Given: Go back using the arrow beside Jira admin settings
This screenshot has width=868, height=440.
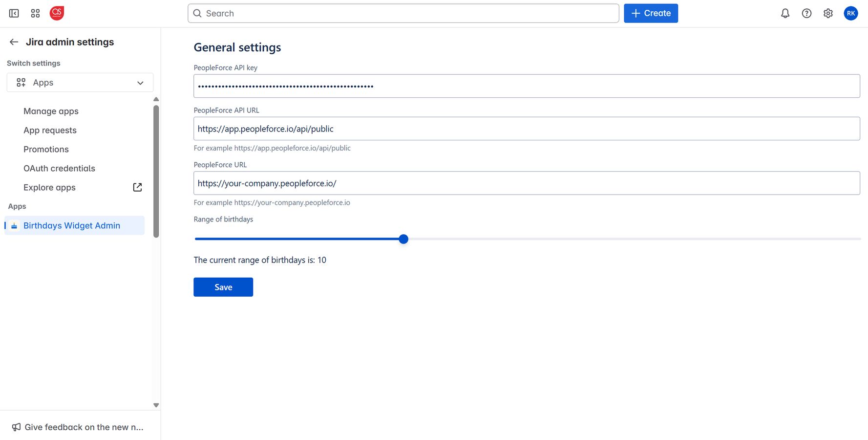Looking at the screenshot, I should (x=14, y=42).
